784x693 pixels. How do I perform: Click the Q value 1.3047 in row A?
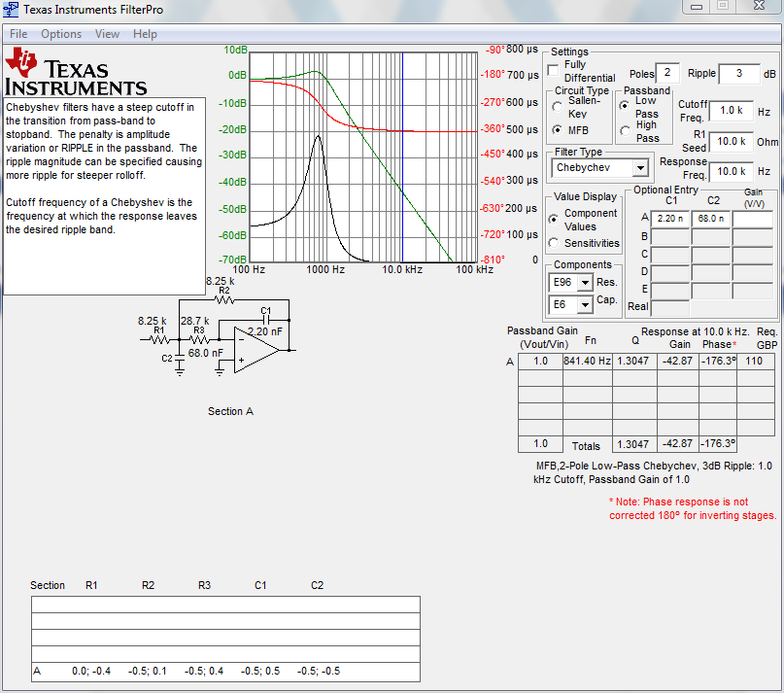(633, 361)
